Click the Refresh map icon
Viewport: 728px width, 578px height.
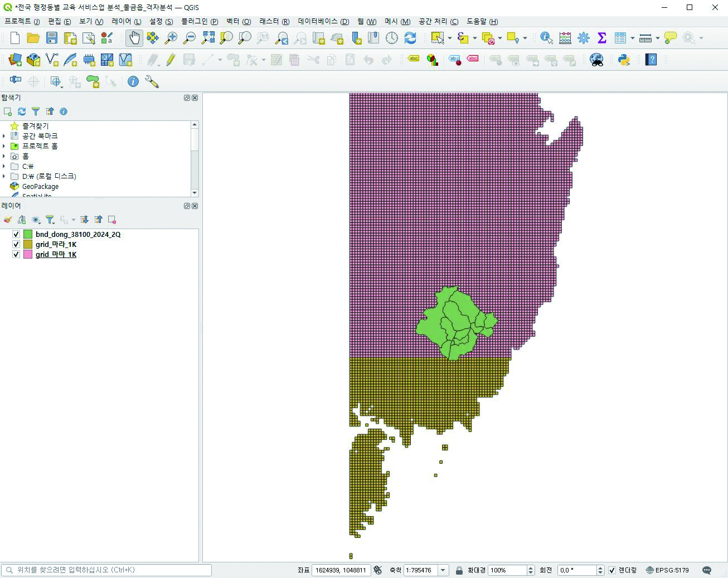[x=410, y=38]
